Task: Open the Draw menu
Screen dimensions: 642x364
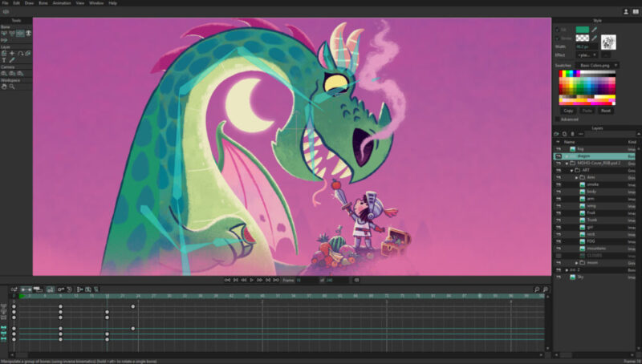Action: 29,3
